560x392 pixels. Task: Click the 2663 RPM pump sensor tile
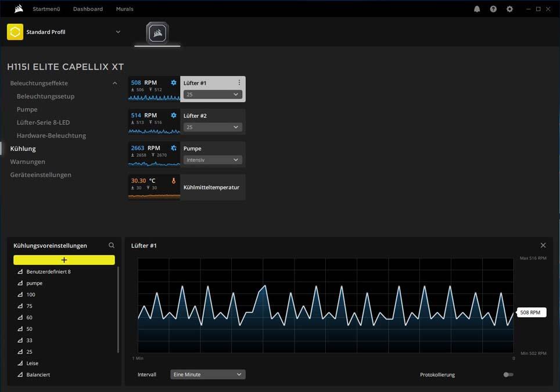click(x=154, y=154)
